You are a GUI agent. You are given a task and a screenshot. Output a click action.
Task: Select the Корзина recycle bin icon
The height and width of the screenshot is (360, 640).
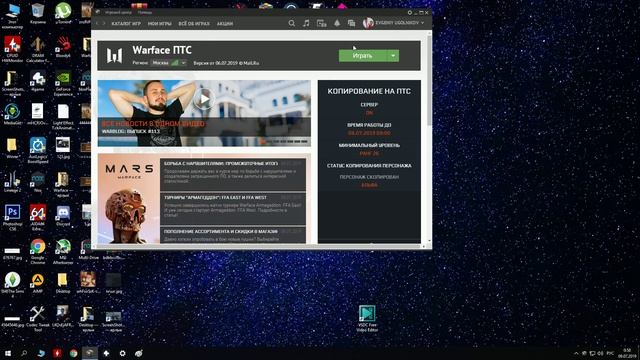[38, 14]
